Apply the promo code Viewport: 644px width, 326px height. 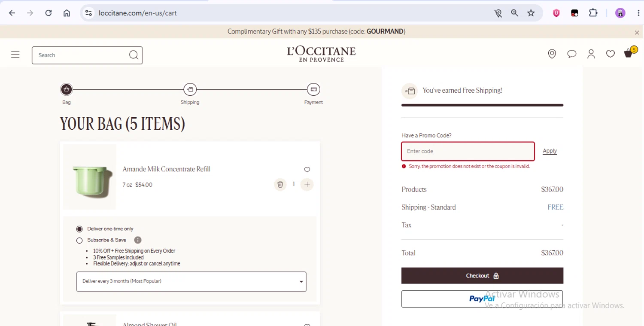pos(550,151)
